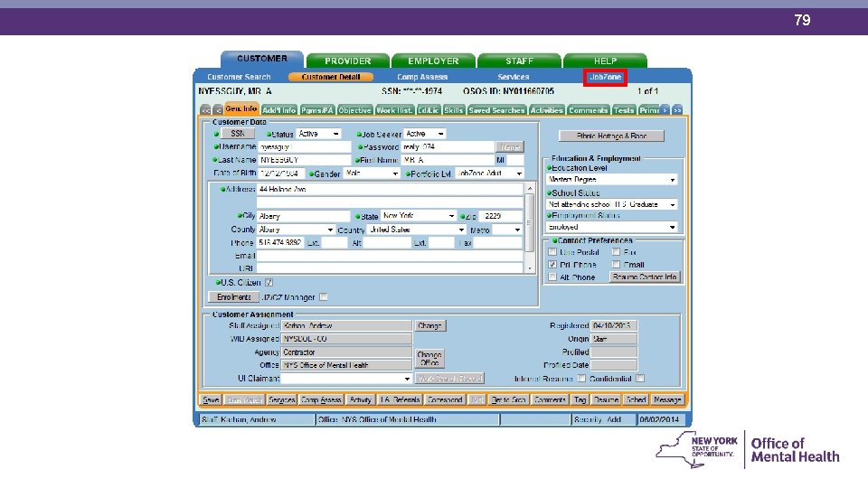Click the Change Office button

click(x=429, y=359)
